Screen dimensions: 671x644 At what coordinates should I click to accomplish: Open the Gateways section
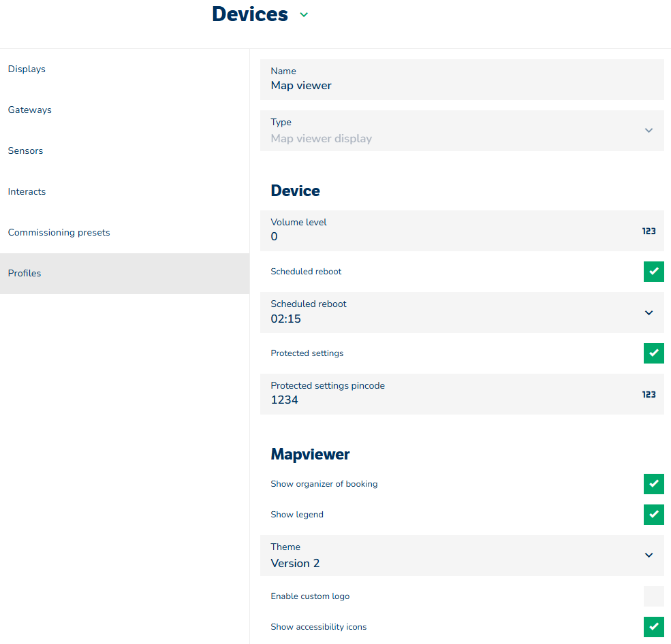30,110
